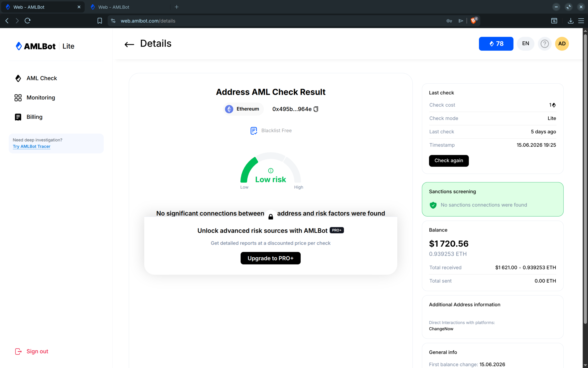The image size is (588, 368).
Task: Click the 78 credits balance button
Action: [496, 44]
